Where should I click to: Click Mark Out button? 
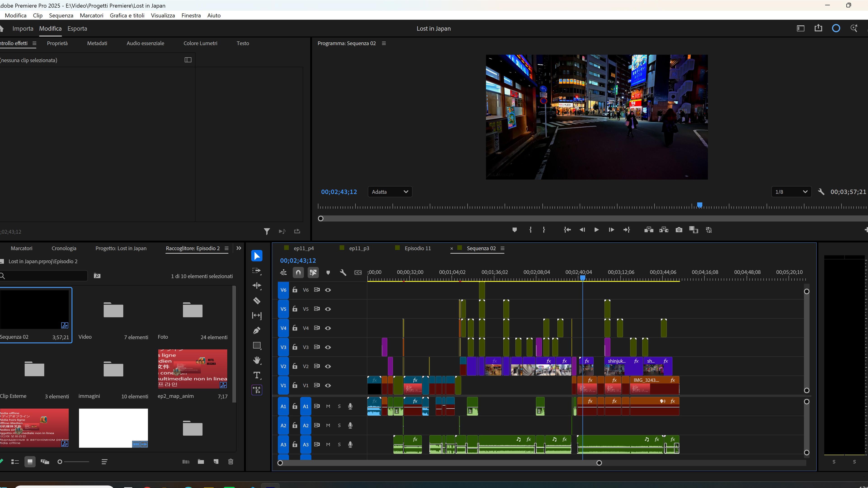(x=544, y=230)
